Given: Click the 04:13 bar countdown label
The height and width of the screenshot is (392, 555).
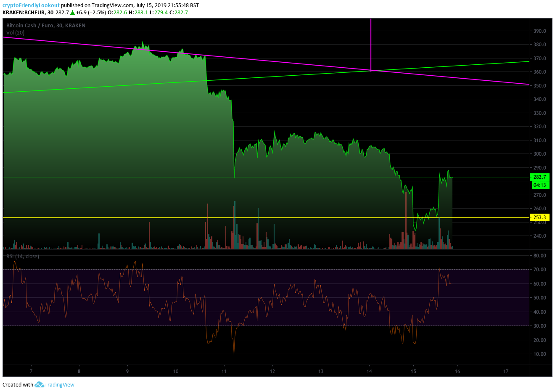Looking at the screenshot, I should 539,185.
